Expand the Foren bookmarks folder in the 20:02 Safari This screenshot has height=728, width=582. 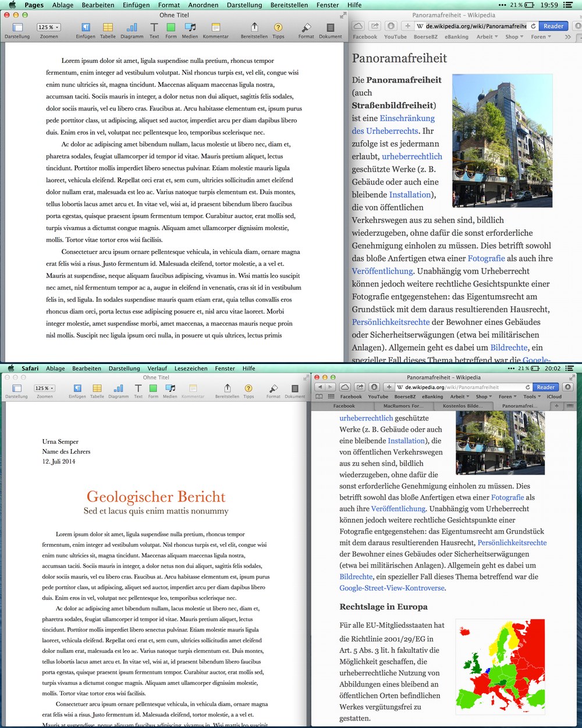pyautogui.click(x=508, y=397)
